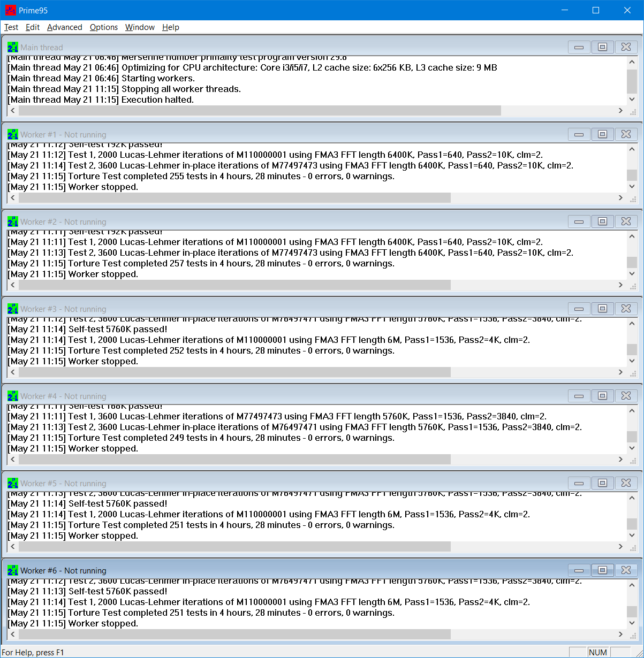Open the Window menu
Screen dimensions: 644x658
(140, 27)
